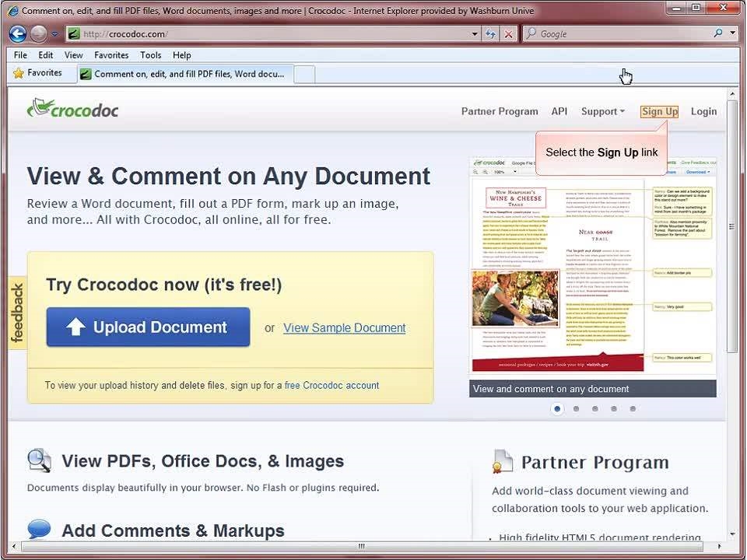
Task: Expand the Support dropdown menu
Action: click(602, 111)
